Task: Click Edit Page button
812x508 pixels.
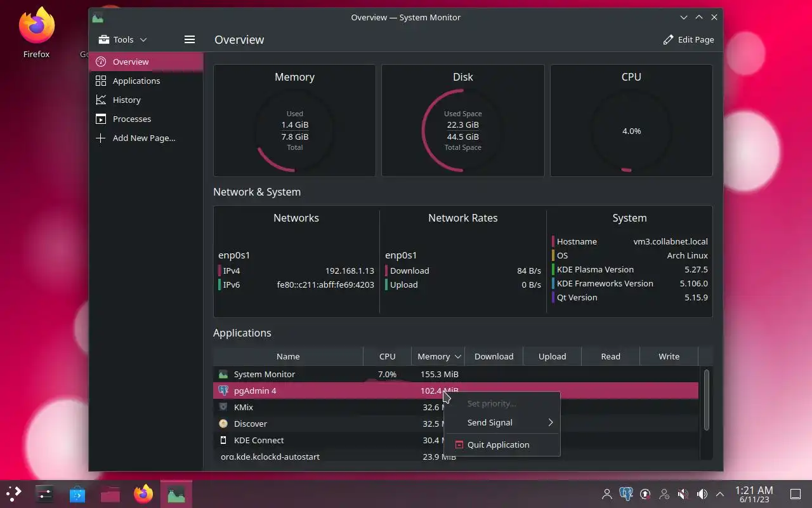Action: pyautogui.click(x=689, y=39)
